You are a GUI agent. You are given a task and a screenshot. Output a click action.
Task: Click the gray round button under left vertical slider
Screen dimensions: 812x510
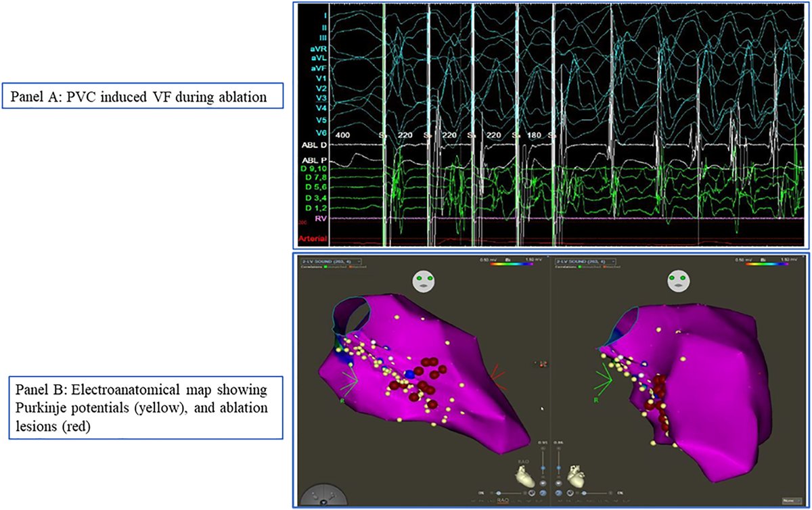[543, 484]
